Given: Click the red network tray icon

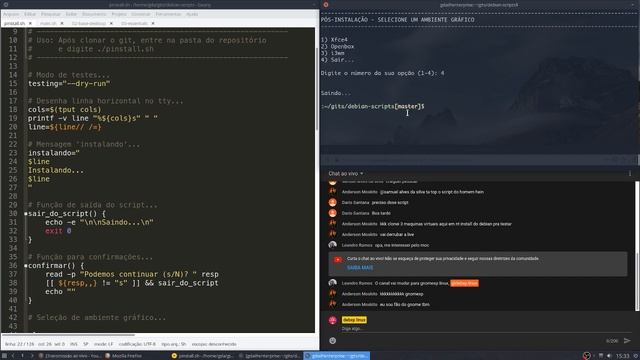Looking at the screenshot, I should pos(587,356).
